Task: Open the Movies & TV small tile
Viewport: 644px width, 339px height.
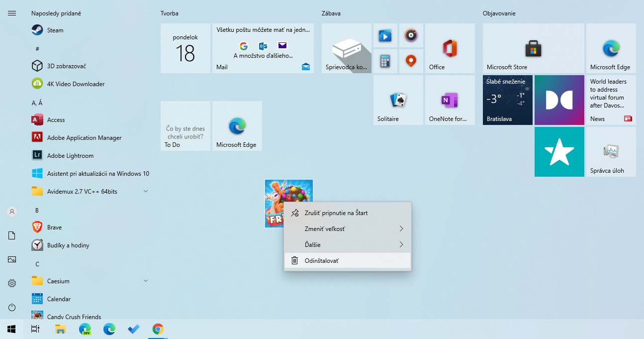Action: (385, 35)
